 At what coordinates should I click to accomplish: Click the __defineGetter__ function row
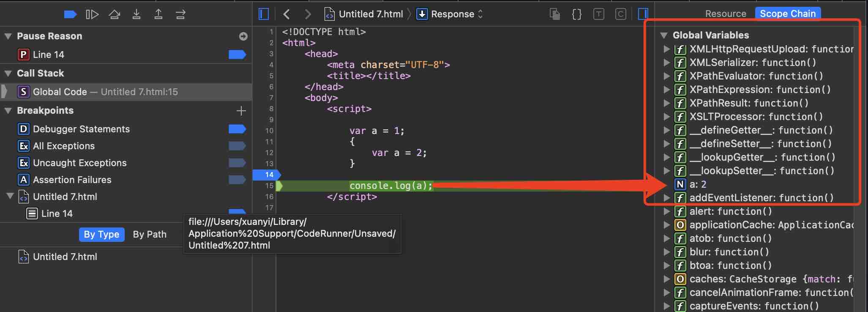click(x=754, y=130)
